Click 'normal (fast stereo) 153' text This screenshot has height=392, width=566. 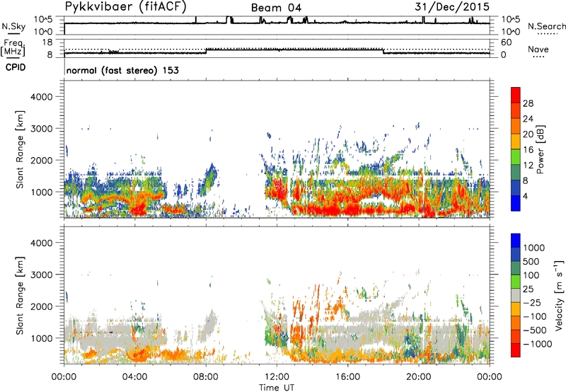coord(122,70)
